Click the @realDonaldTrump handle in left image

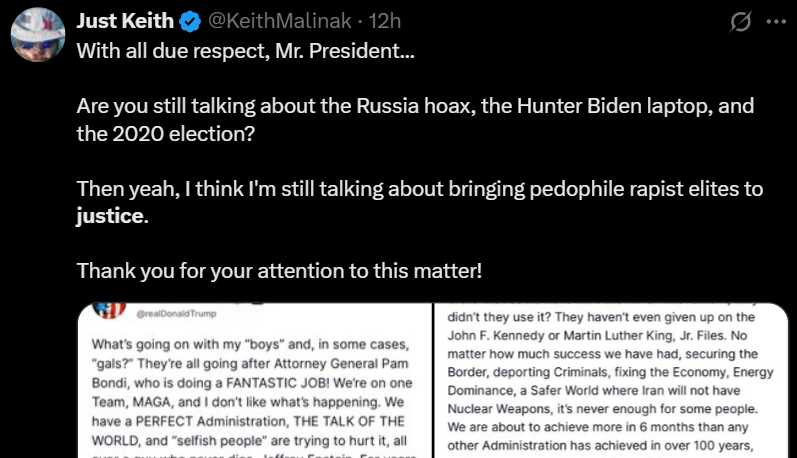(x=176, y=314)
